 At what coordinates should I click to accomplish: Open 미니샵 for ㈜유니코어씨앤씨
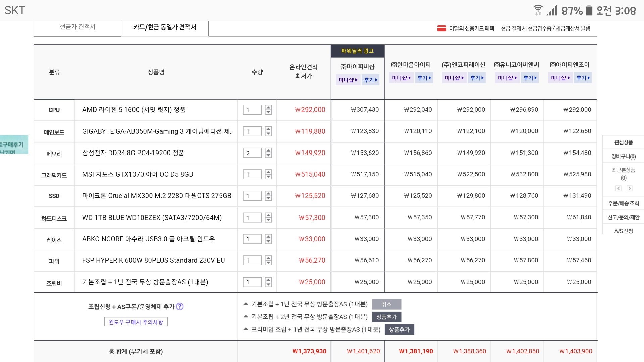[507, 78]
